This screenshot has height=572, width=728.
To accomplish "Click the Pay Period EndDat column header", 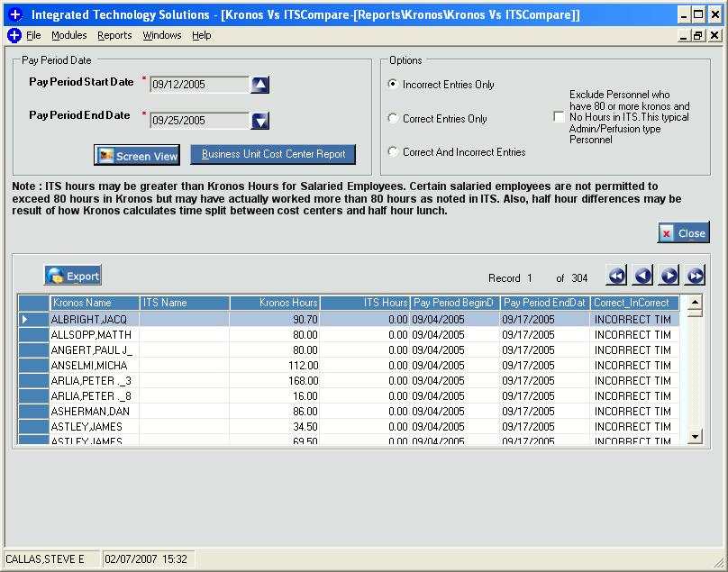I will [x=545, y=303].
